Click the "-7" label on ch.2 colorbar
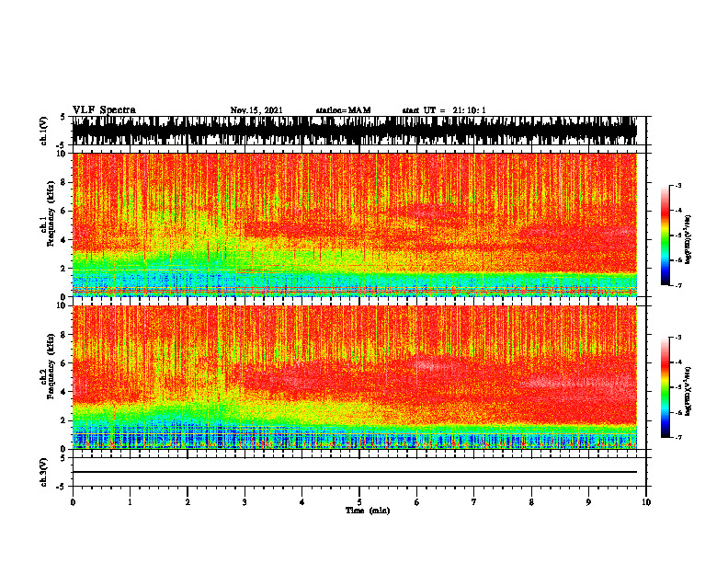The width and height of the screenshot is (728, 563). click(x=677, y=438)
